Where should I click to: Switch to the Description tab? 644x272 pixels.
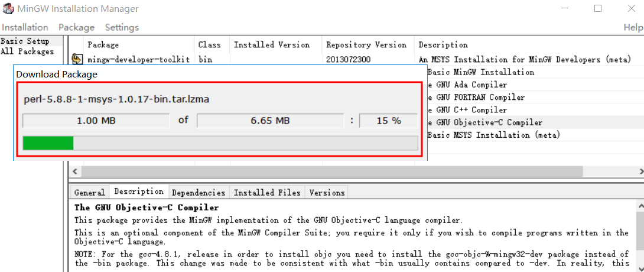coord(139,192)
